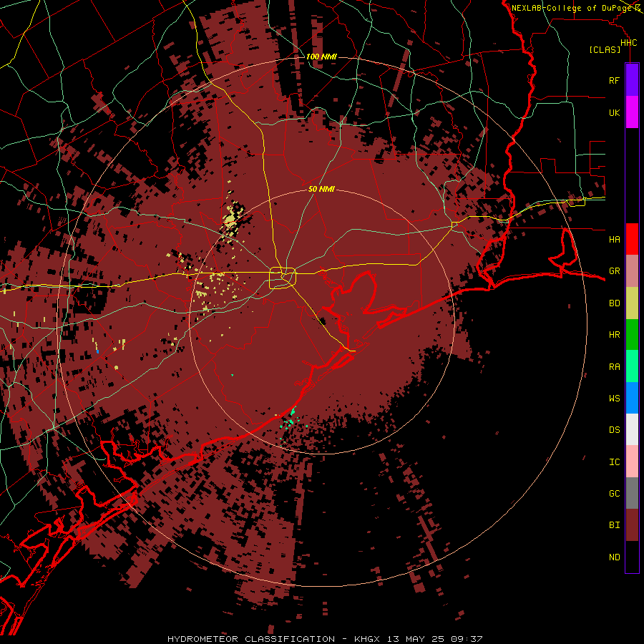Select the WS blue legend swatch

point(632,398)
